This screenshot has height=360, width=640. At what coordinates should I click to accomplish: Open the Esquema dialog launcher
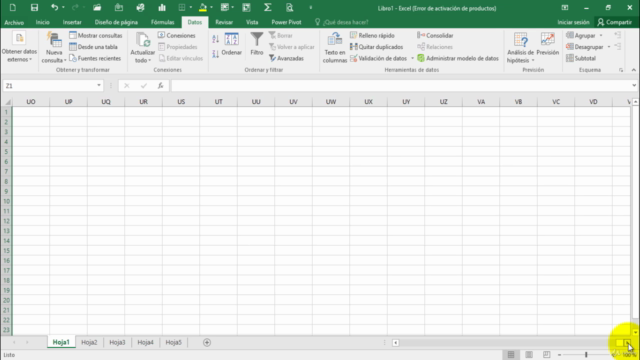pos(621,70)
